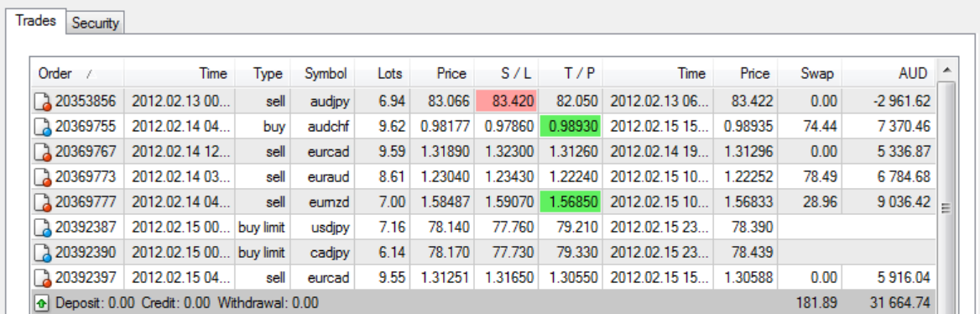Select the Trades tab
Image resolution: width=980 pixels, height=314 pixels.
point(35,21)
